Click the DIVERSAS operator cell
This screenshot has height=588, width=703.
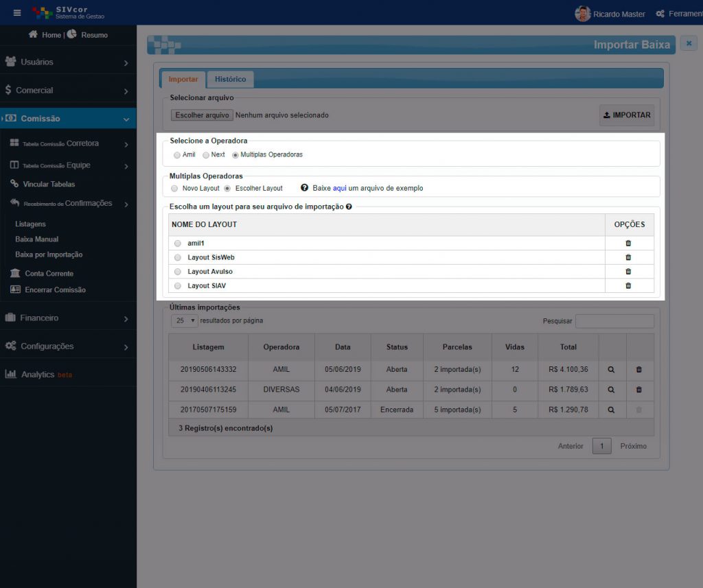point(281,390)
